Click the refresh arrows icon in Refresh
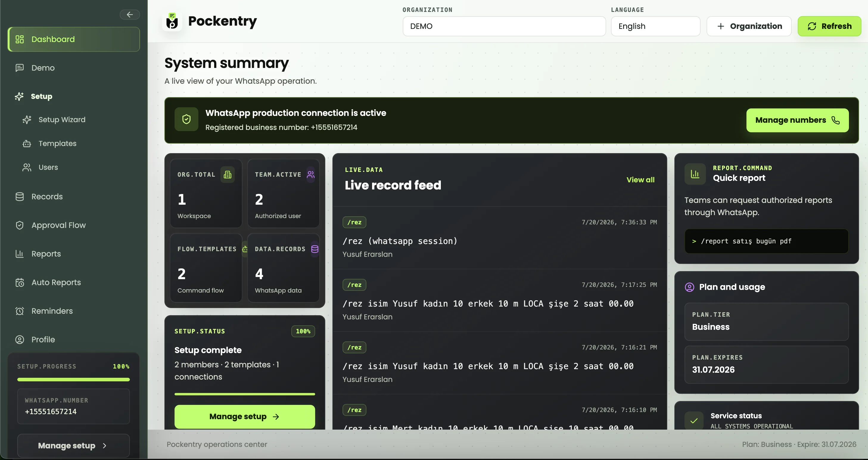868x460 pixels. click(812, 26)
